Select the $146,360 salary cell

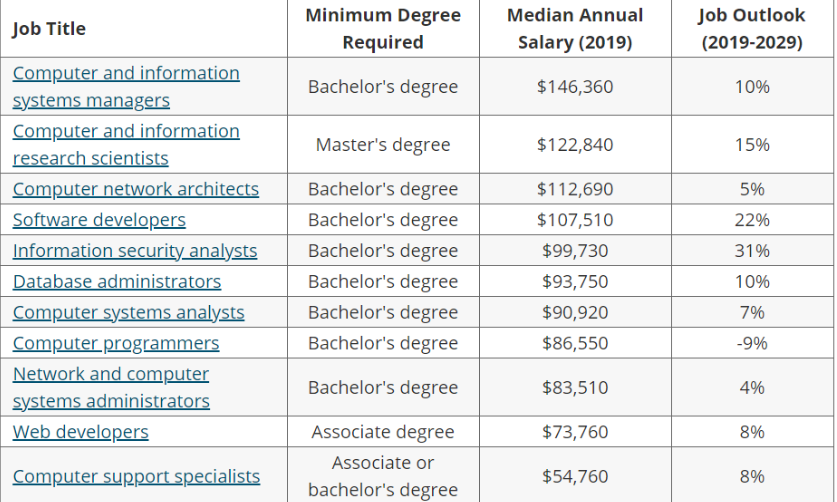click(575, 87)
